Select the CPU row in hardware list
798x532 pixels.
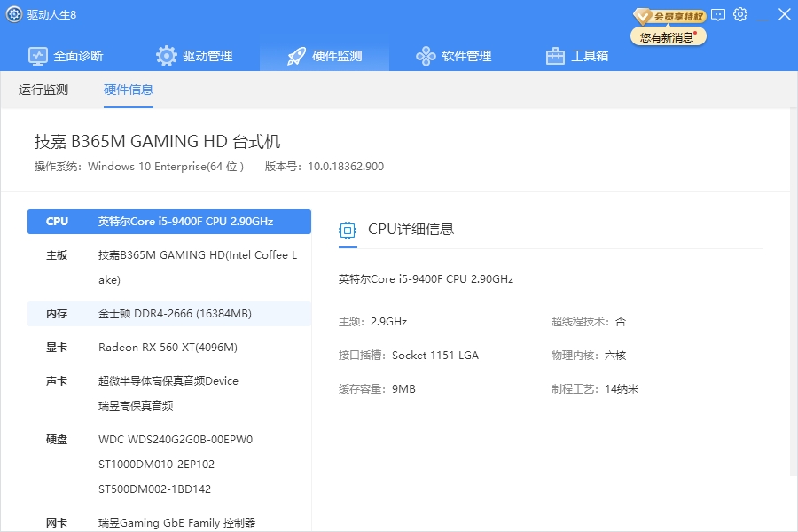(168, 222)
